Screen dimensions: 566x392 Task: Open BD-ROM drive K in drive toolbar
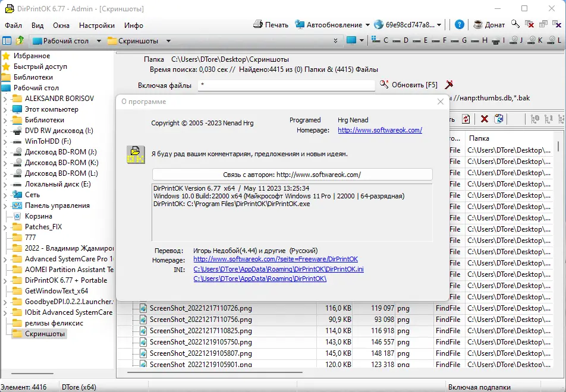pos(534,40)
